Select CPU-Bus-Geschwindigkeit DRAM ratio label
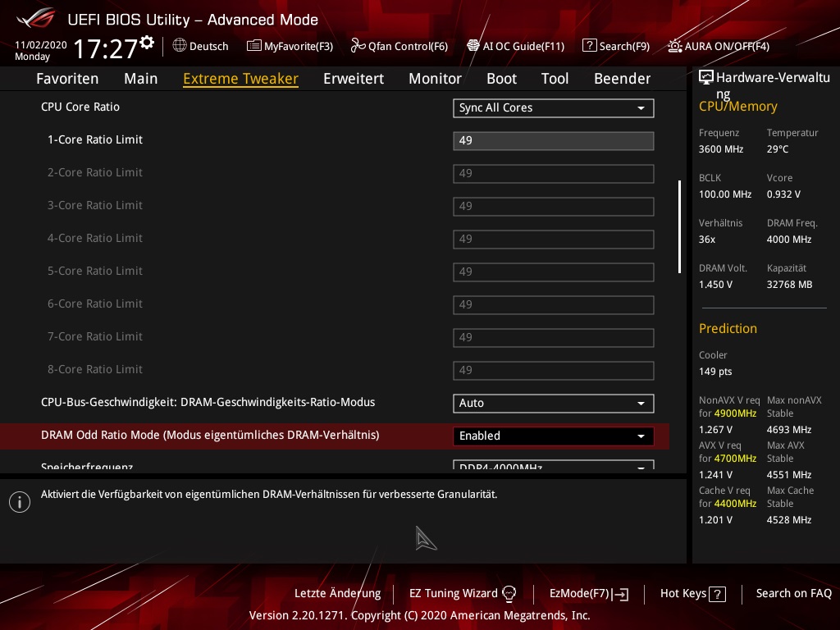 [208, 402]
